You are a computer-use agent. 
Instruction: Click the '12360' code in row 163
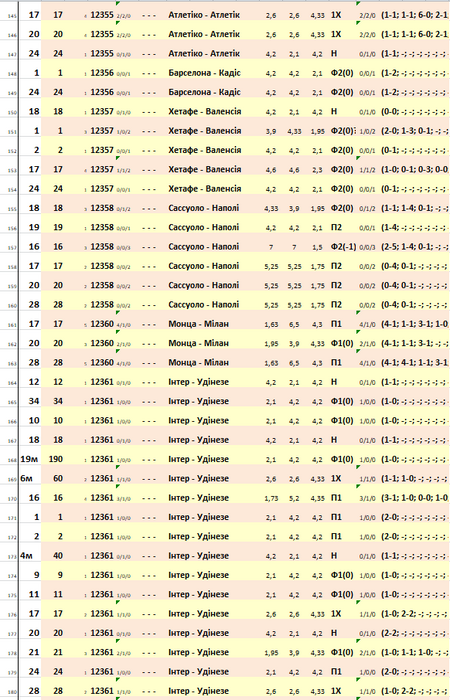tap(102, 362)
